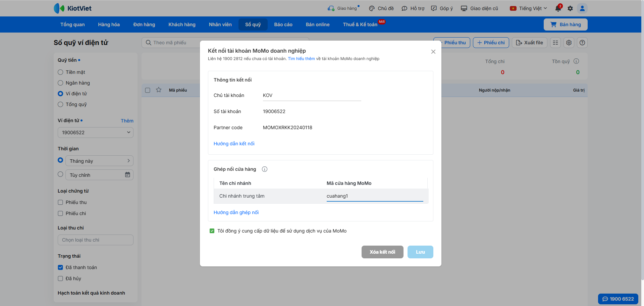Open the Tiếng Việt language dropdown

(529, 8)
